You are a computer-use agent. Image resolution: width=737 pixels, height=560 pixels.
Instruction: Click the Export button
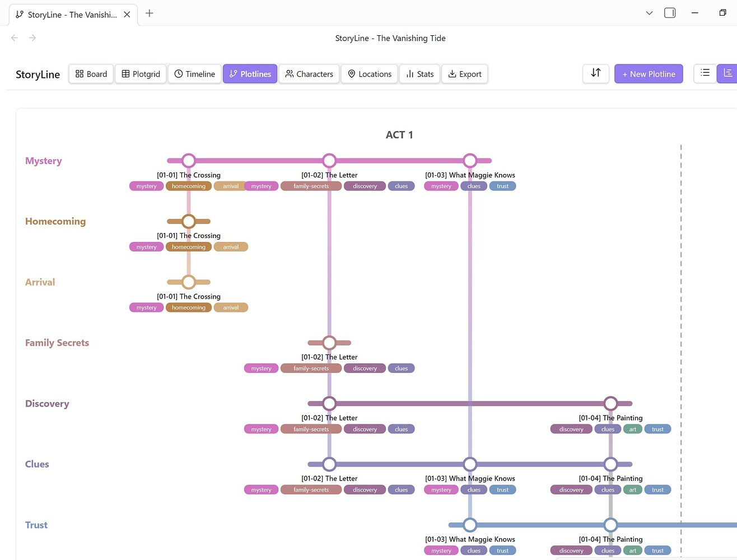[x=465, y=74]
